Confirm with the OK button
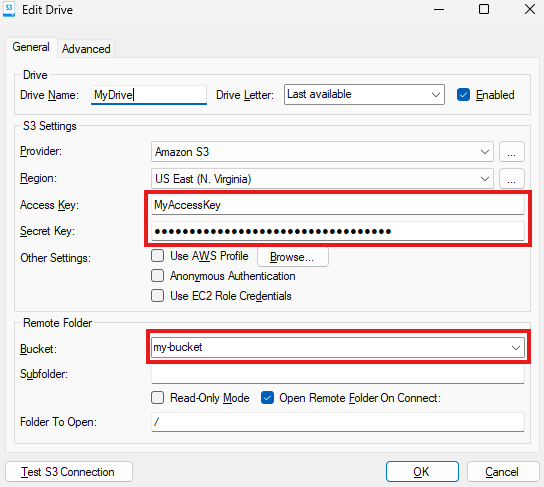544x487 pixels. [422, 472]
